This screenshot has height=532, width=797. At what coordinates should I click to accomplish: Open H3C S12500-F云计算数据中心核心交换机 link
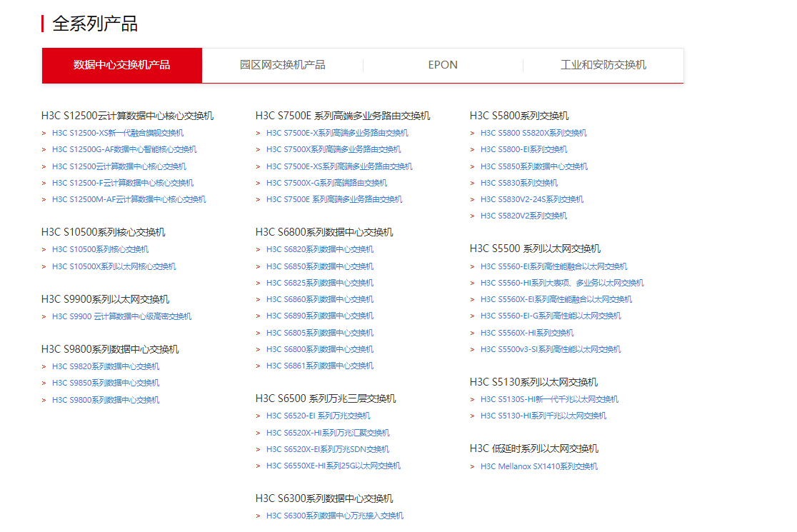123,183
